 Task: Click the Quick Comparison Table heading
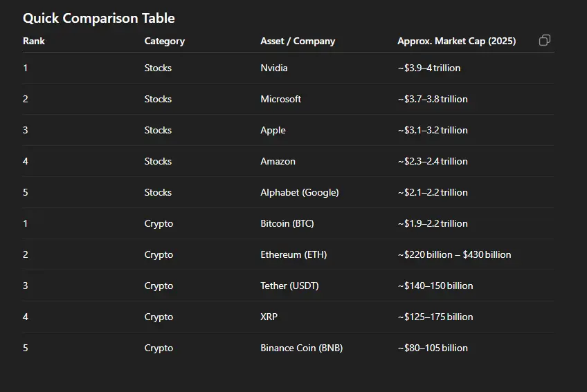(x=99, y=19)
